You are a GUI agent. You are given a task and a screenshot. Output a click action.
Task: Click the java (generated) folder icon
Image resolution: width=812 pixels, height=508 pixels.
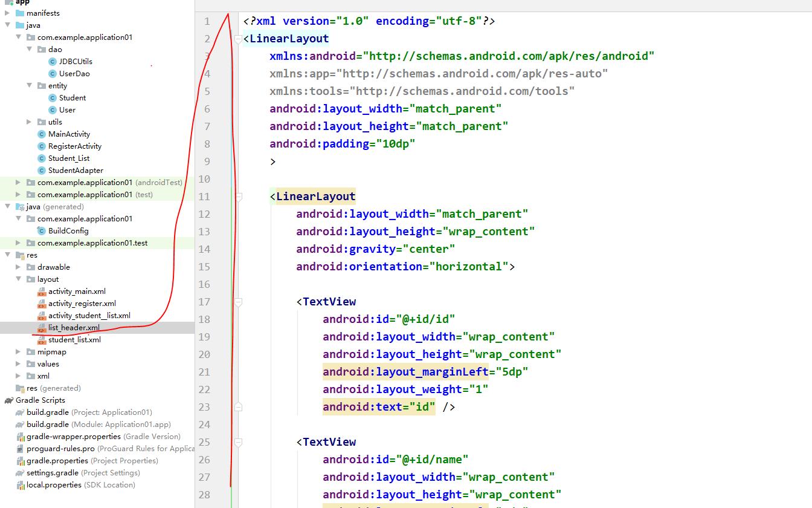[x=20, y=206]
